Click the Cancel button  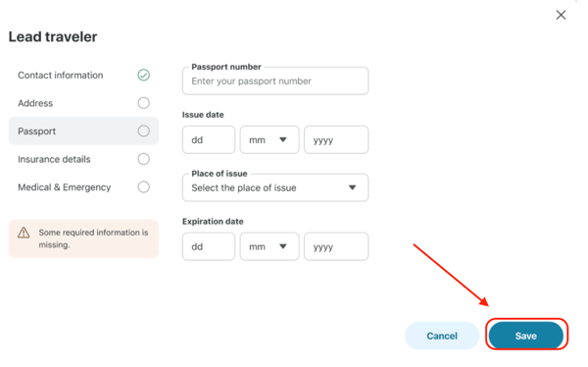[442, 336]
